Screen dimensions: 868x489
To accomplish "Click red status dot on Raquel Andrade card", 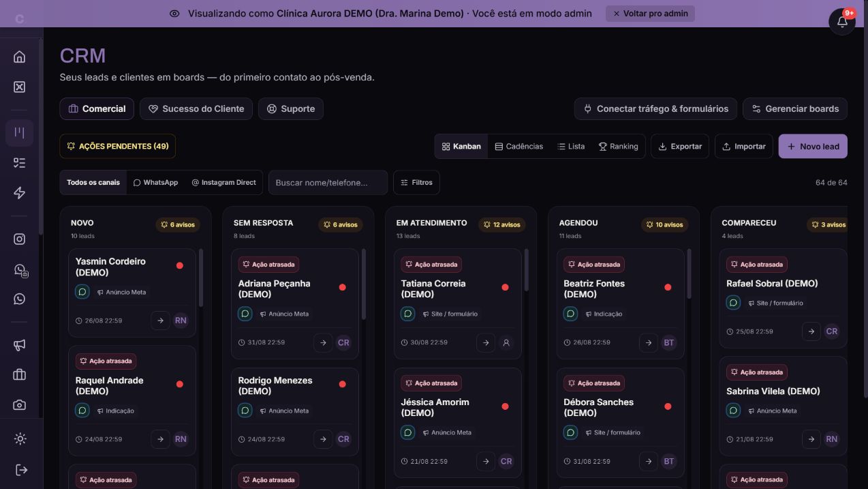I will tap(180, 385).
